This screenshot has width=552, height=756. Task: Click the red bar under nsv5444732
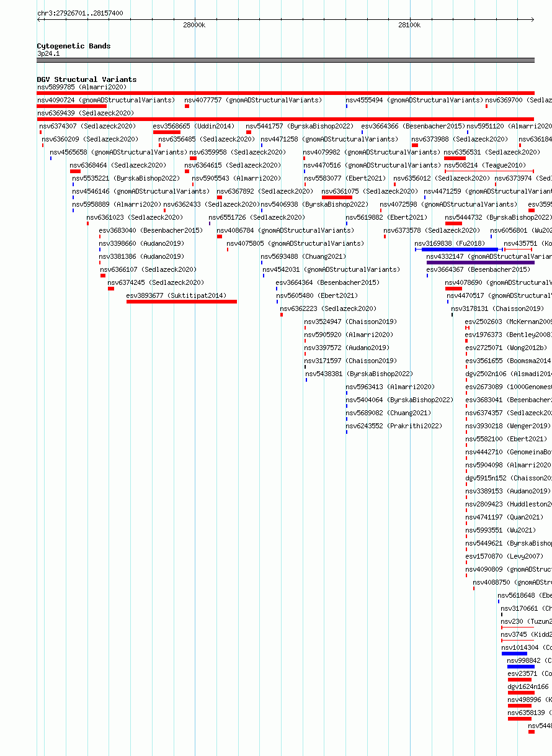click(453, 223)
